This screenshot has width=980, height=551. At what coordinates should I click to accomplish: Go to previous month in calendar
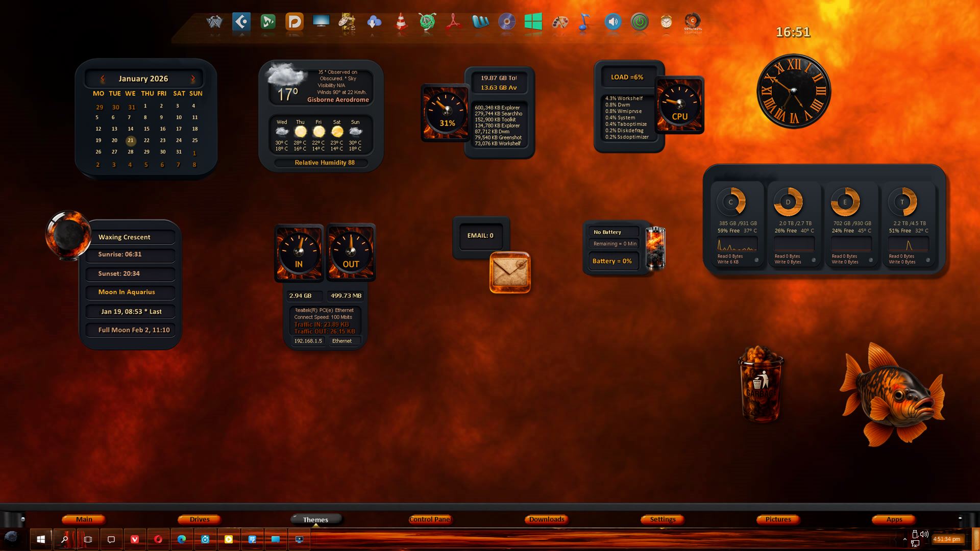(103, 79)
